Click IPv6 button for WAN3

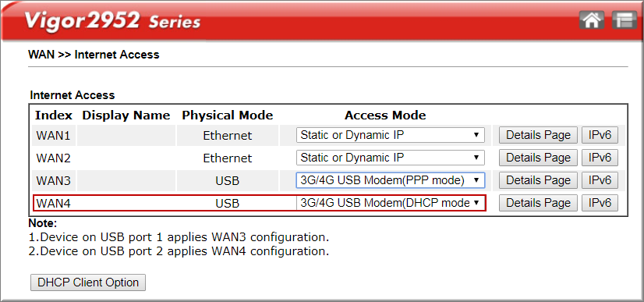coord(600,180)
